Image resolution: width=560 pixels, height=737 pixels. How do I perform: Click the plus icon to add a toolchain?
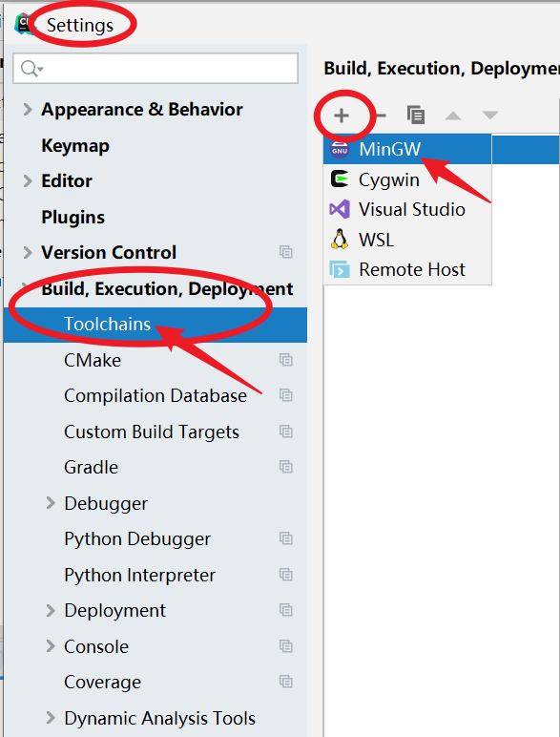point(342,116)
